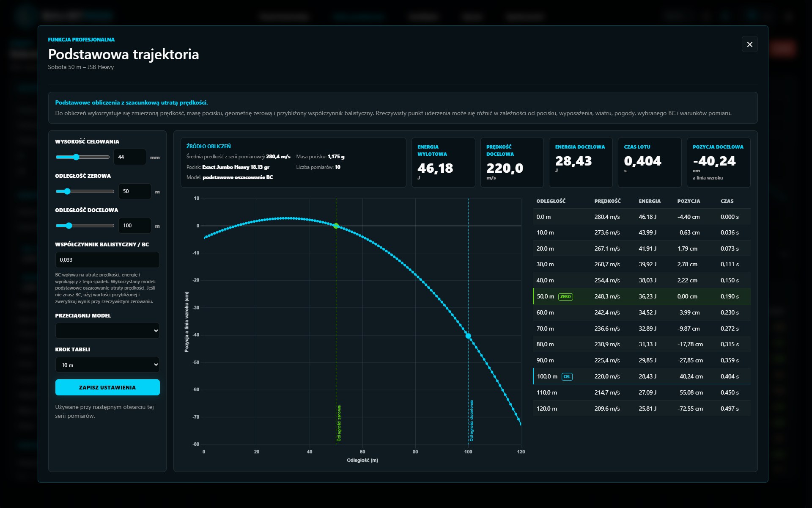The image size is (812, 508).
Task: Focus the zero distance value field
Action: [x=134, y=191]
